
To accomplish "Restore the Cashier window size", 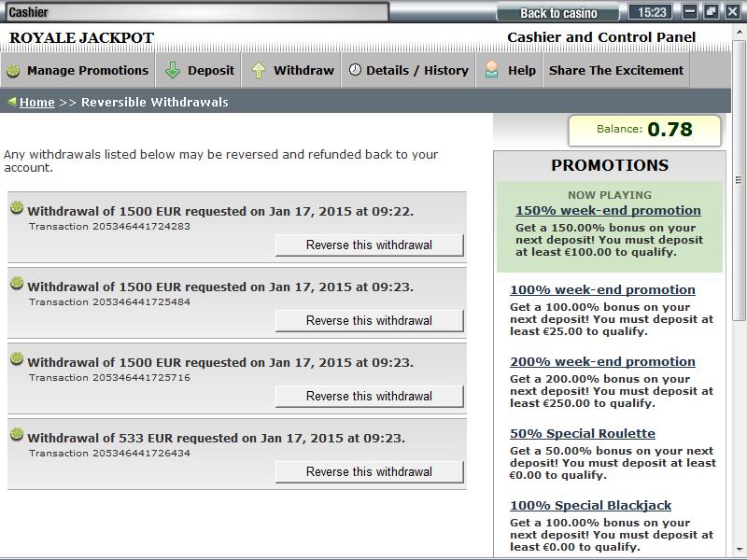I will point(711,12).
